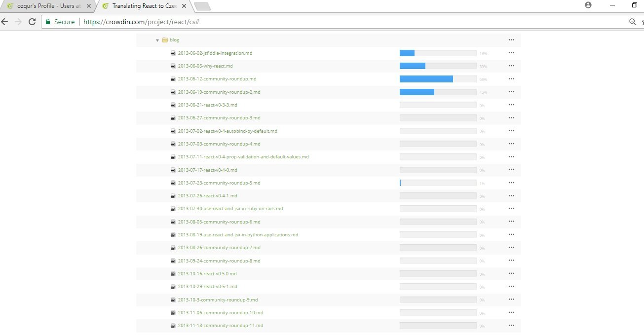Open options menu for blog folder row
This screenshot has height=335, width=644.
pos(511,40)
